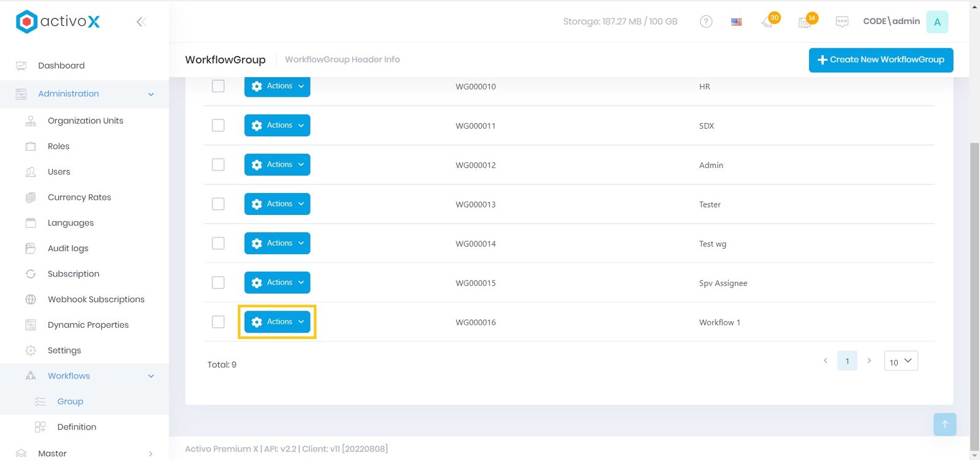Click the next page arrow

869,361
